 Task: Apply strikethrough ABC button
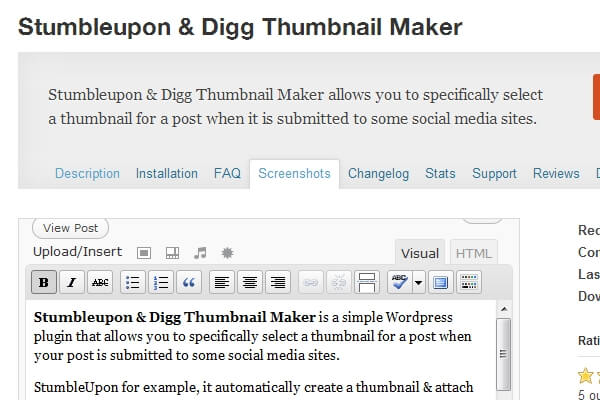[100, 282]
